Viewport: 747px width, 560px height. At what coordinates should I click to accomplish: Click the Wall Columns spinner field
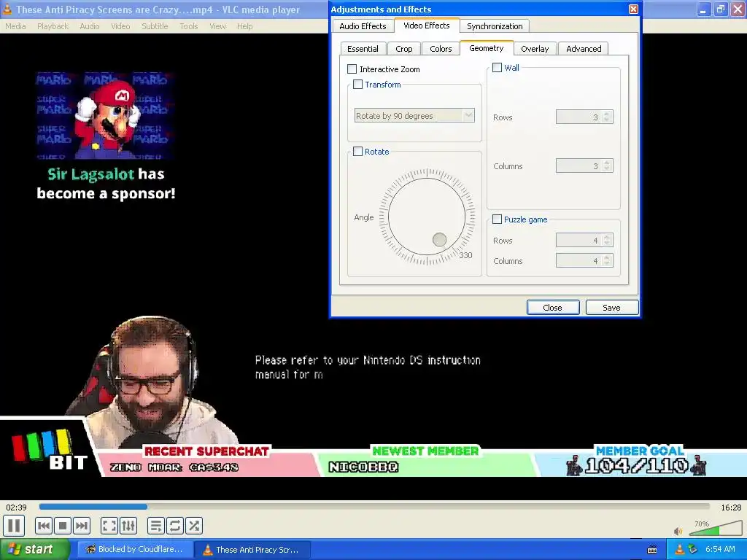pyautogui.click(x=584, y=166)
